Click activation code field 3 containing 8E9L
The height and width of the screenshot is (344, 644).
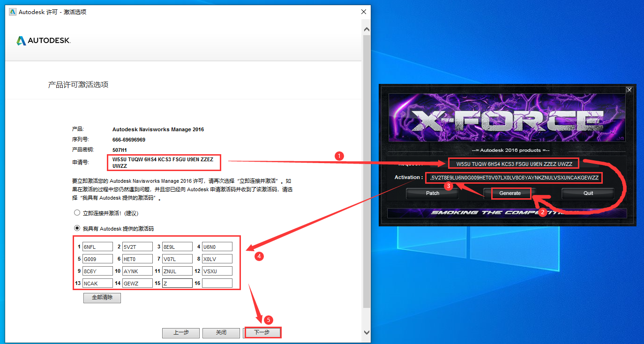(x=177, y=247)
